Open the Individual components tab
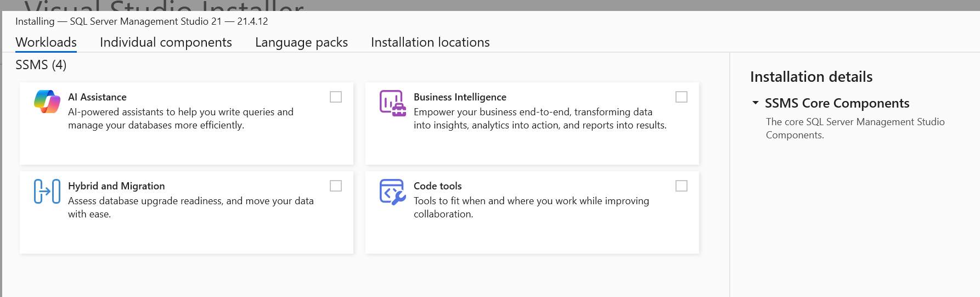Viewport: 980px width, 297px height. point(166,42)
